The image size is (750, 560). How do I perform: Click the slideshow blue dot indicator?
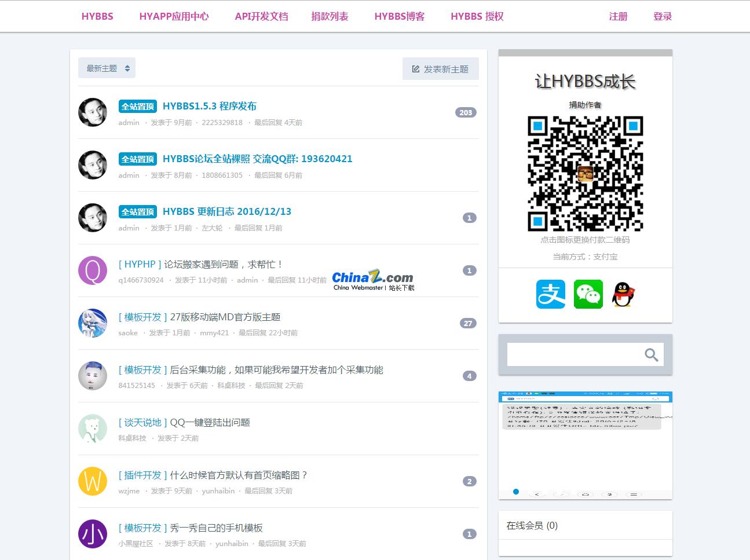pos(515,492)
